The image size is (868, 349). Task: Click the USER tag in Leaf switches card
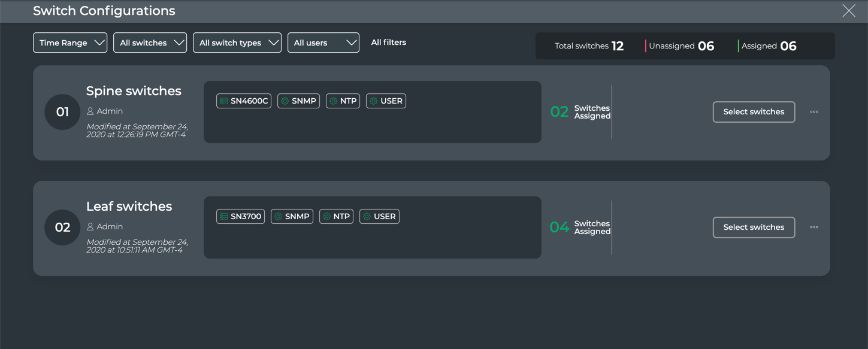click(x=379, y=217)
